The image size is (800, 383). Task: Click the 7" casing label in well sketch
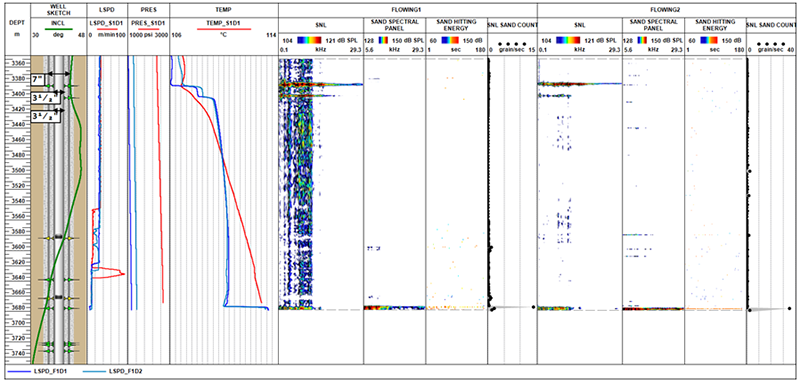tap(38, 79)
